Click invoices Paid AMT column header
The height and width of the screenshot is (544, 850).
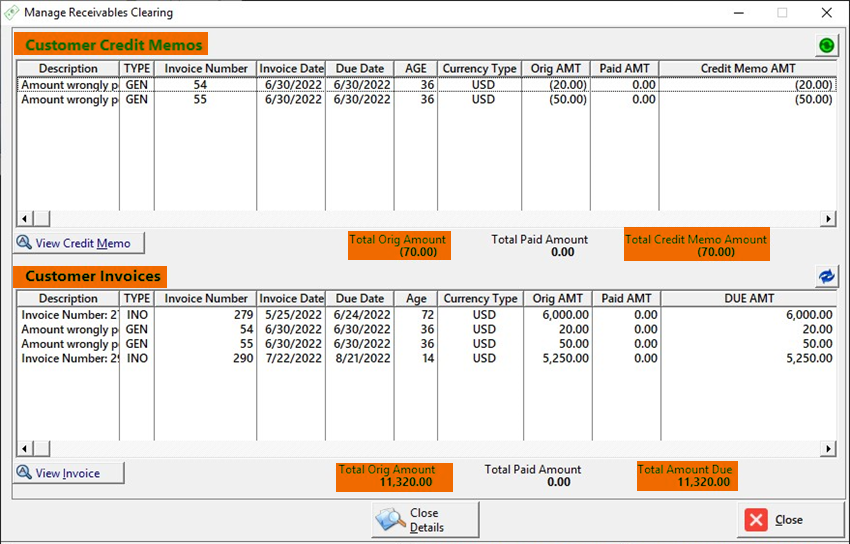pyautogui.click(x=627, y=299)
